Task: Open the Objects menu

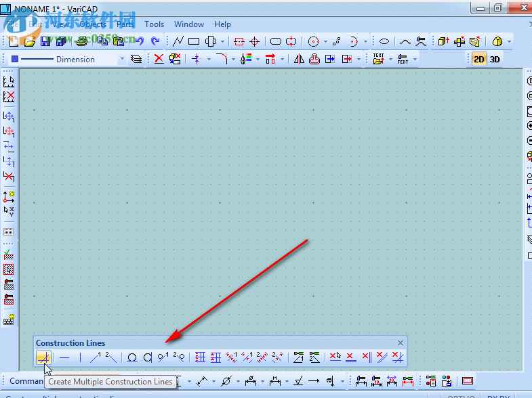Action: (93, 24)
